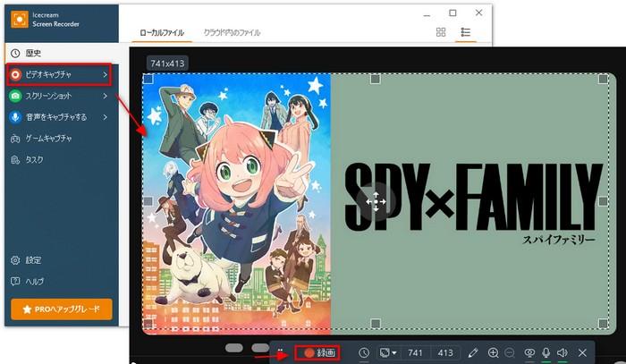Click the right-middle selection handle
626x364 pixels.
click(x=604, y=201)
